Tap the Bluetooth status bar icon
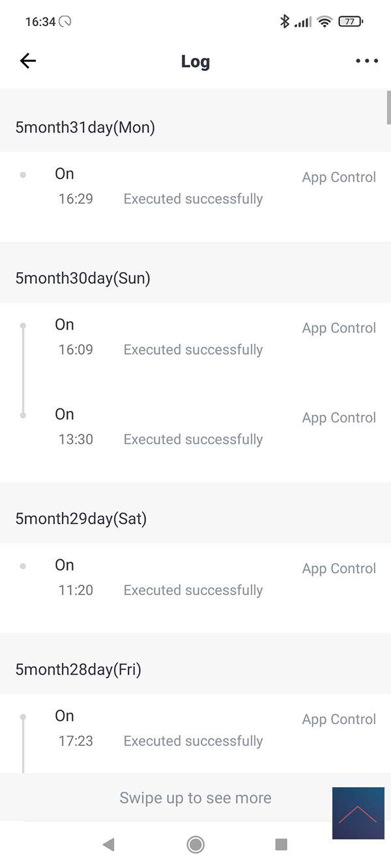The height and width of the screenshot is (868, 391). point(284,21)
